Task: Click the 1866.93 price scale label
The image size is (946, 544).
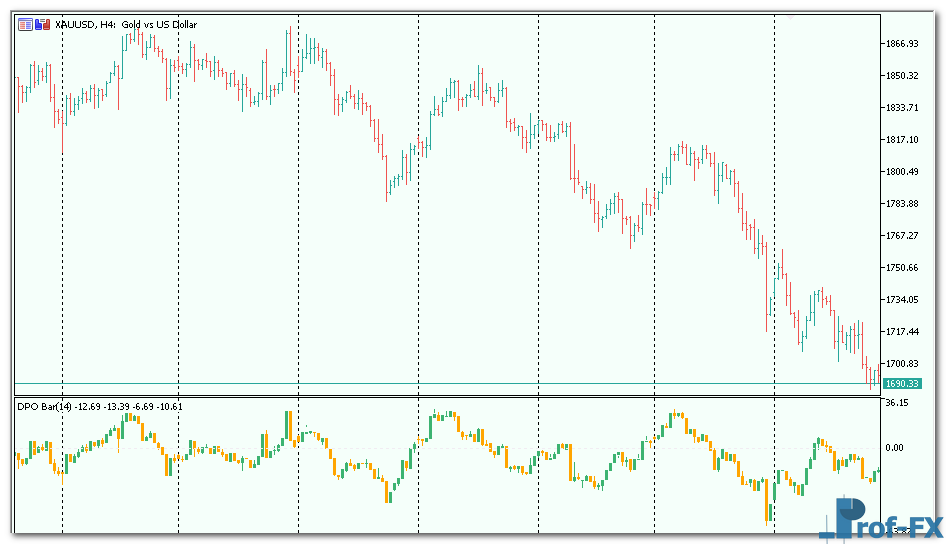Action: 902,44
